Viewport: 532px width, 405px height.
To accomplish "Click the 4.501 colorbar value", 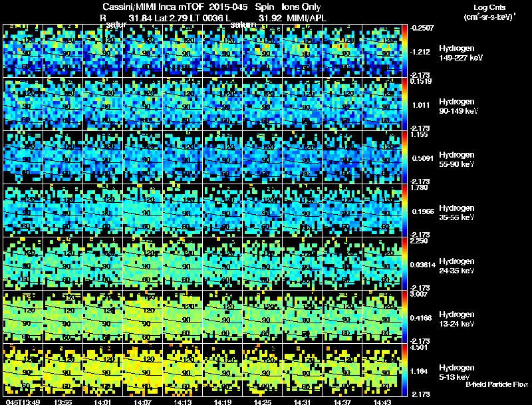I will tap(419, 347).
